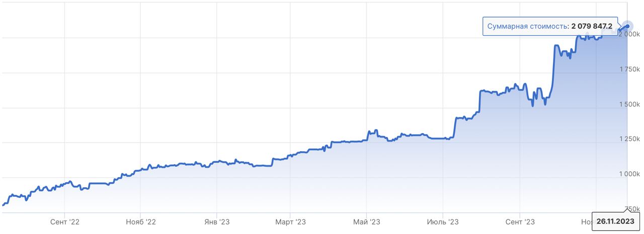Select the Март '23 axis label
This screenshot has width=644, height=234.
[x=290, y=221]
